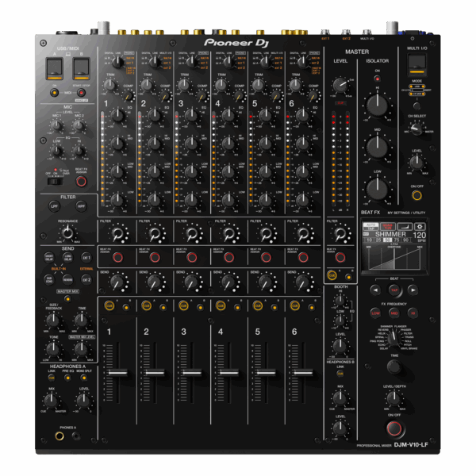This screenshot has width=476, height=476.
Task: Click the channel 1 fader handle
Action: [117, 373]
